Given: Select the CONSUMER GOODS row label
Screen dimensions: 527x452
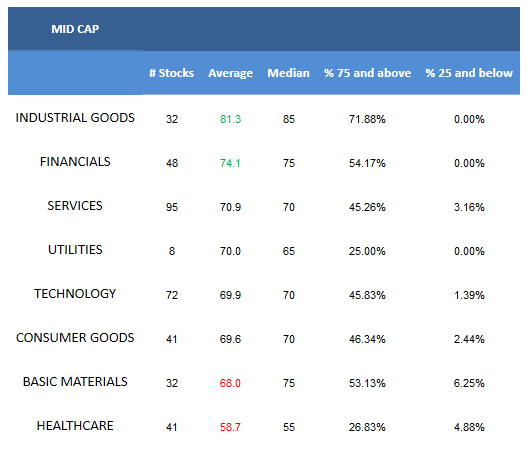Looking at the screenshot, I should [x=75, y=338].
